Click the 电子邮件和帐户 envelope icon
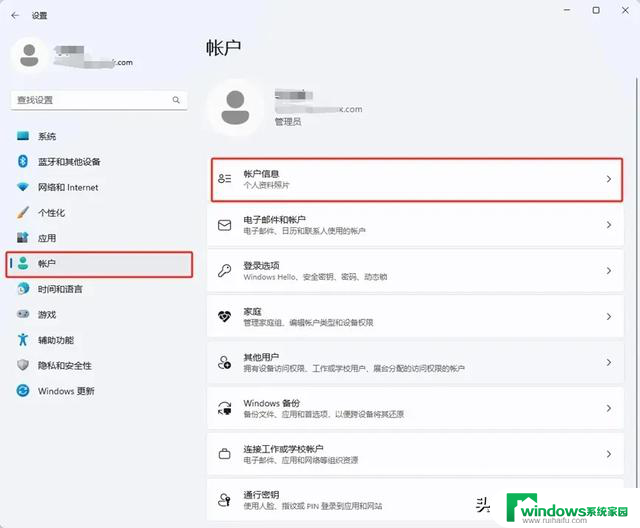Screen dimensions: 640x528 224,225
